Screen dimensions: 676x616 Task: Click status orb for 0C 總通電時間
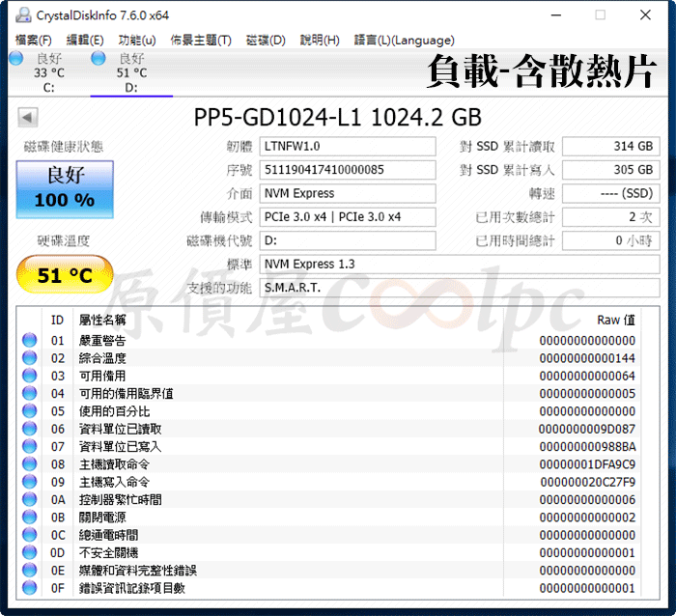30,535
